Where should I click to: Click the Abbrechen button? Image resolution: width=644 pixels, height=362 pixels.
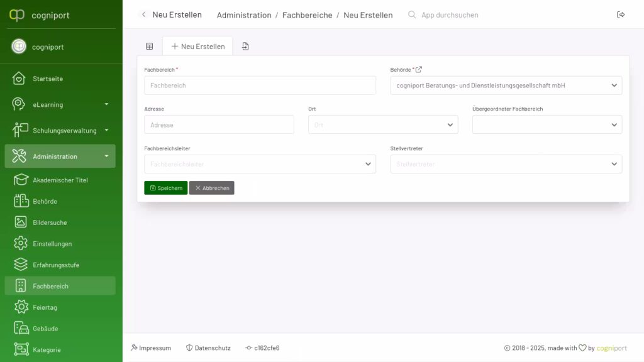[x=211, y=188]
